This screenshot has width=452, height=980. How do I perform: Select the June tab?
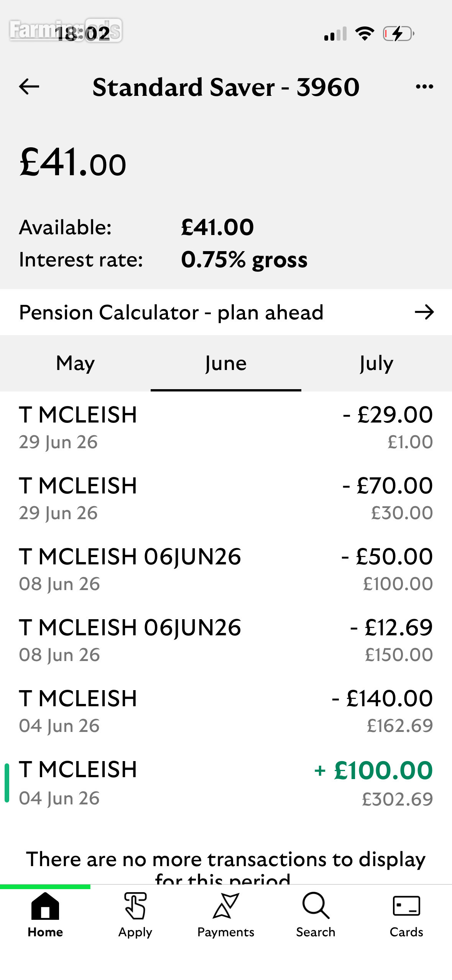pos(226,363)
